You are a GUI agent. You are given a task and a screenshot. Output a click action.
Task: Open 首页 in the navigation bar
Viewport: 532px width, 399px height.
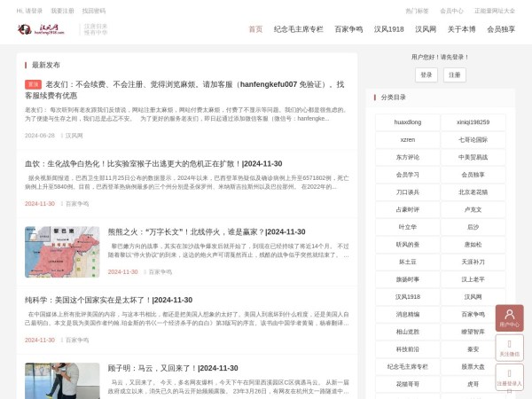tap(255, 29)
